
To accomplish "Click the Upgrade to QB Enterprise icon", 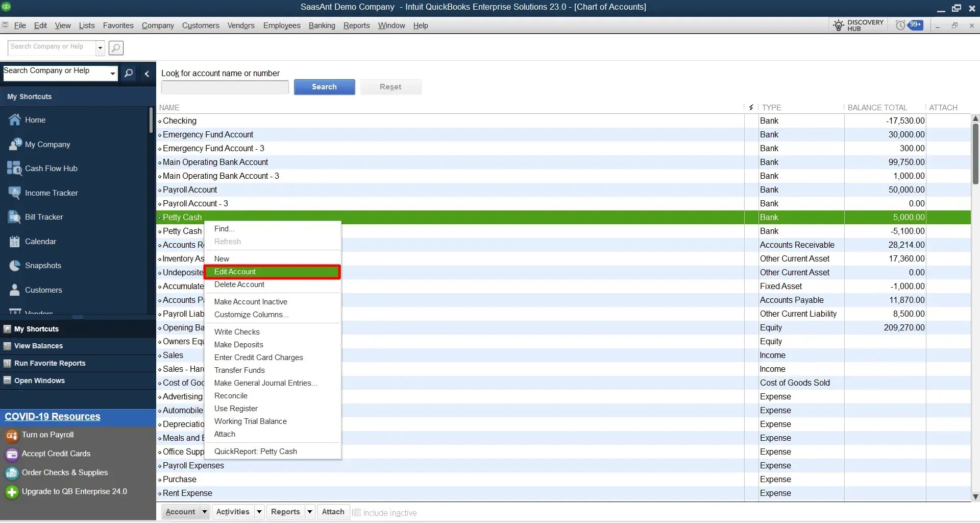I will point(12,492).
